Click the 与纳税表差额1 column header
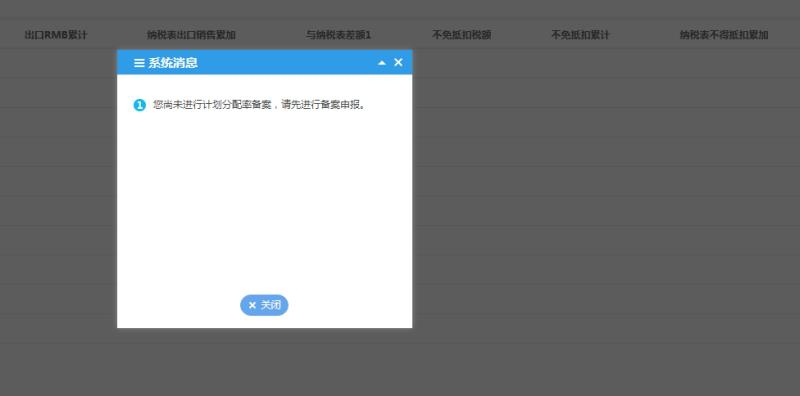Image resolution: width=800 pixels, height=396 pixels. [x=338, y=35]
